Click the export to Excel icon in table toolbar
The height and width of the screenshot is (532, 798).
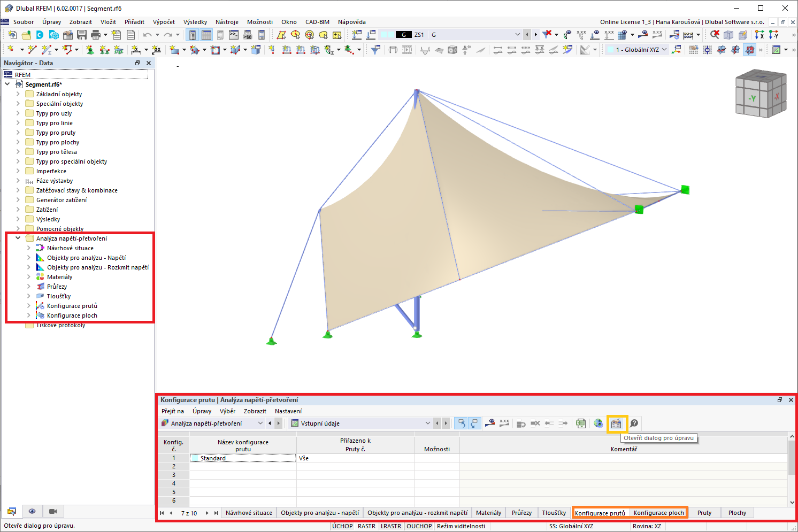point(581,423)
